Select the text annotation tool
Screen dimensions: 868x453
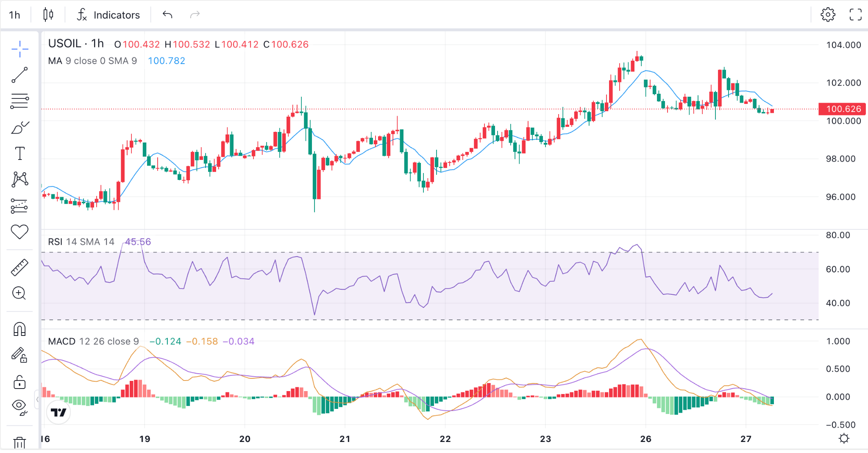coord(19,154)
